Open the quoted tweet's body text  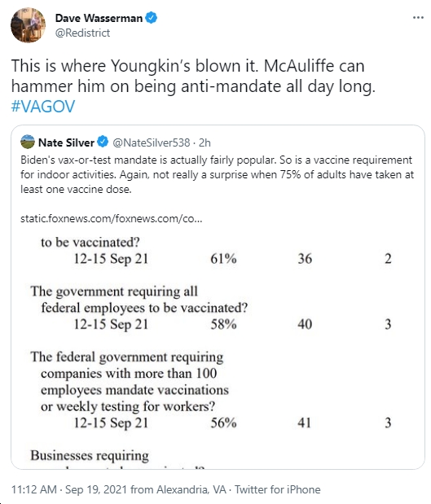217,174
